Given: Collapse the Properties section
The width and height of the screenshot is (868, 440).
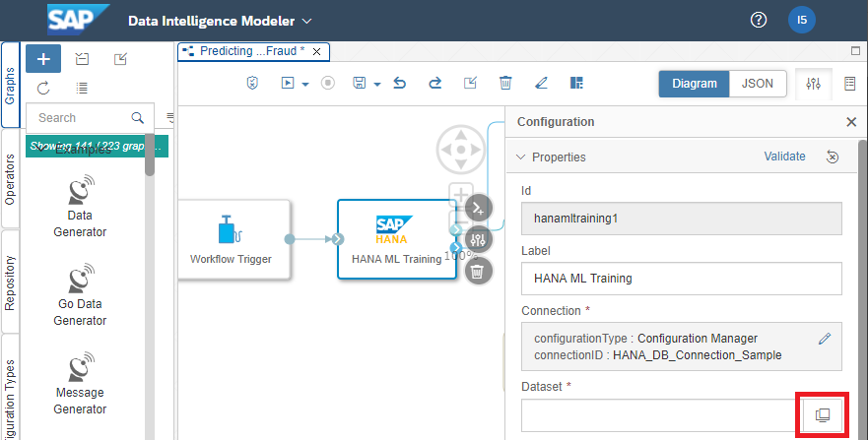Looking at the screenshot, I should [521, 157].
